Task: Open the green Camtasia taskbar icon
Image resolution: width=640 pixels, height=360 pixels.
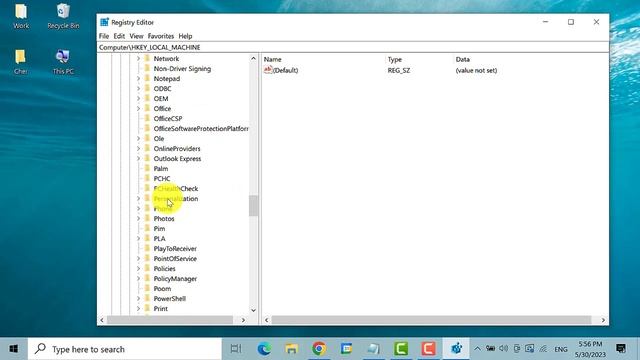Action: pos(401,349)
